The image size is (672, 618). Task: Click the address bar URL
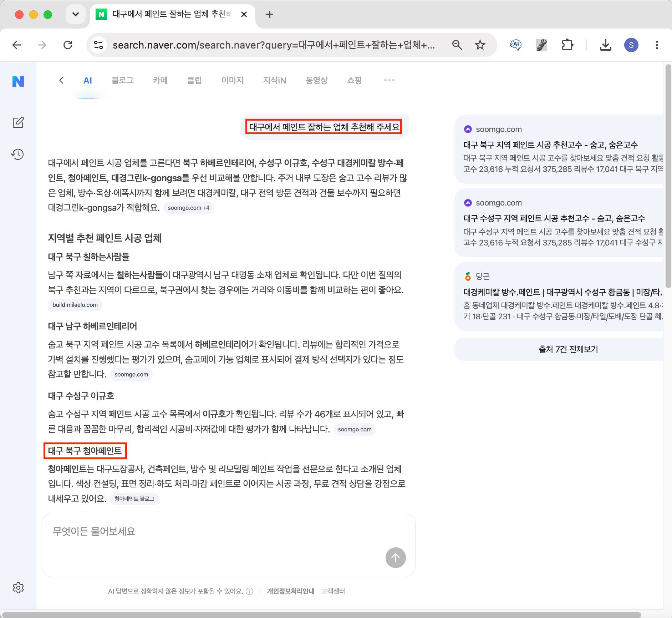(274, 45)
